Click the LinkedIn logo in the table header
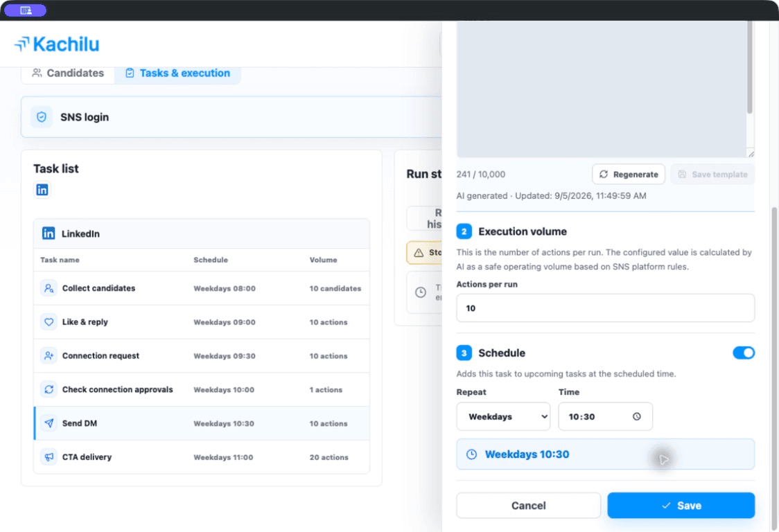Viewport: 779px width, 532px height. click(x=49, y=233)
